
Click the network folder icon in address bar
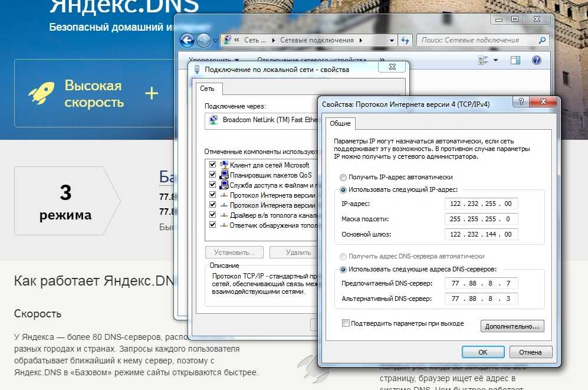(x=226, y=40)
